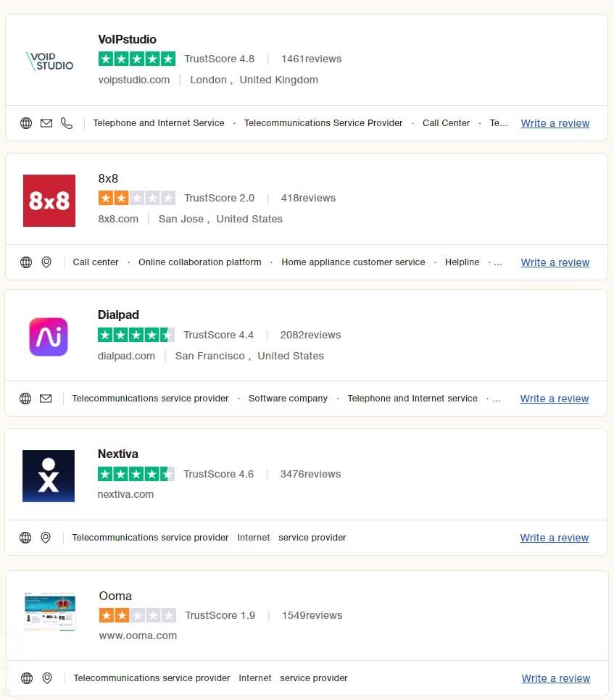Viewport: 614px width, 700px height.
Task: Click the location pin icon under Ooma
Action: [47, 678]
